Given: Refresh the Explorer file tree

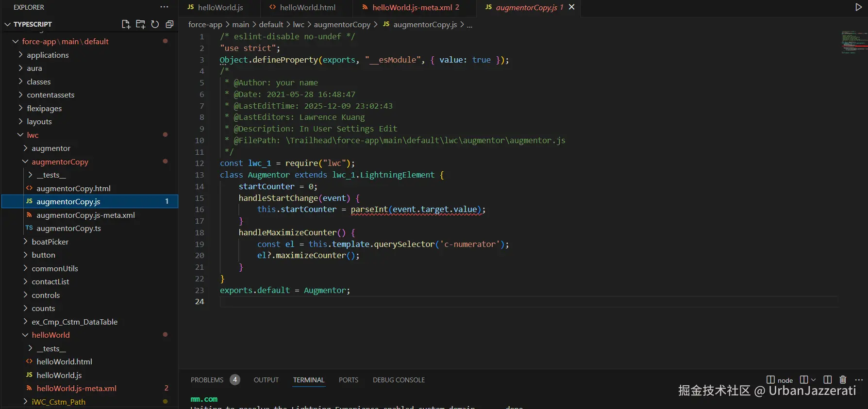Looking at the screenshot, I should pyautogui.click(x=155, y=24).
